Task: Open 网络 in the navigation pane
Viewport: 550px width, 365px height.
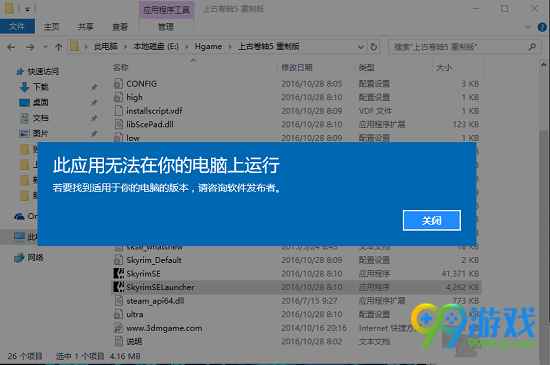Action: click(x=35, y=258)
